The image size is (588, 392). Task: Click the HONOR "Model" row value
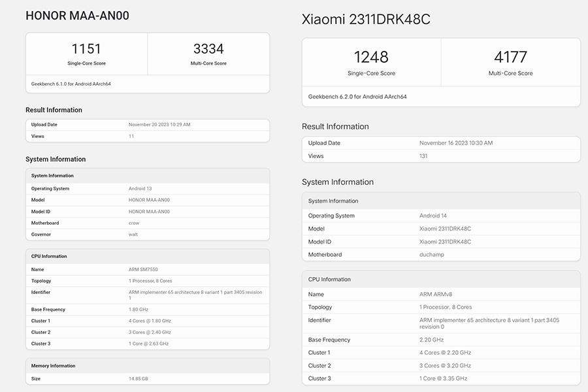point(149,200)
